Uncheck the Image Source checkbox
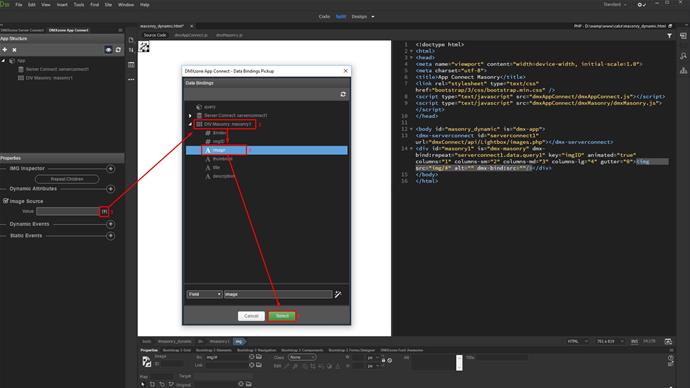This screenshot has width=690, height=388. point(6,201)
